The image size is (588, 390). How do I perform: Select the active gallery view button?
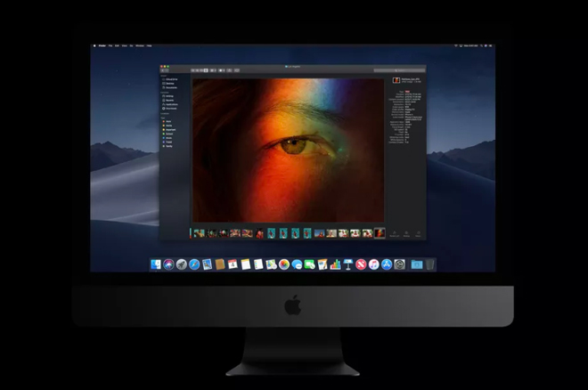(206, 70)
